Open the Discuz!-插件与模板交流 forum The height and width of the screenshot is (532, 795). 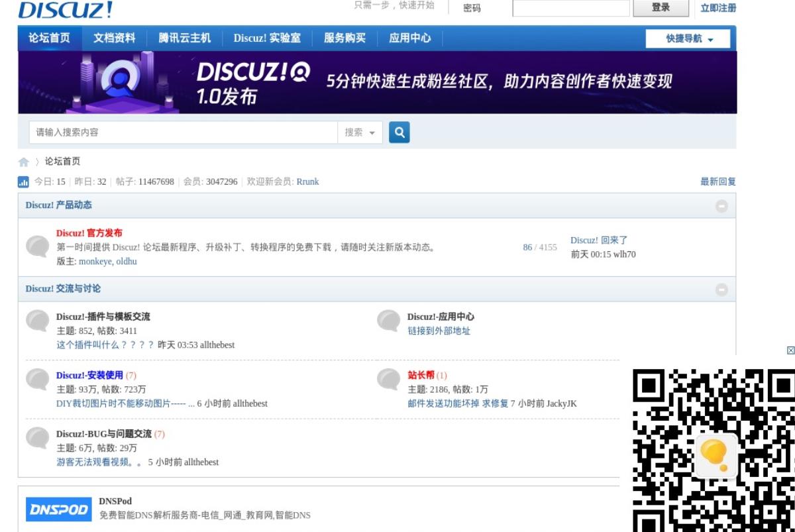coord(103,317)
